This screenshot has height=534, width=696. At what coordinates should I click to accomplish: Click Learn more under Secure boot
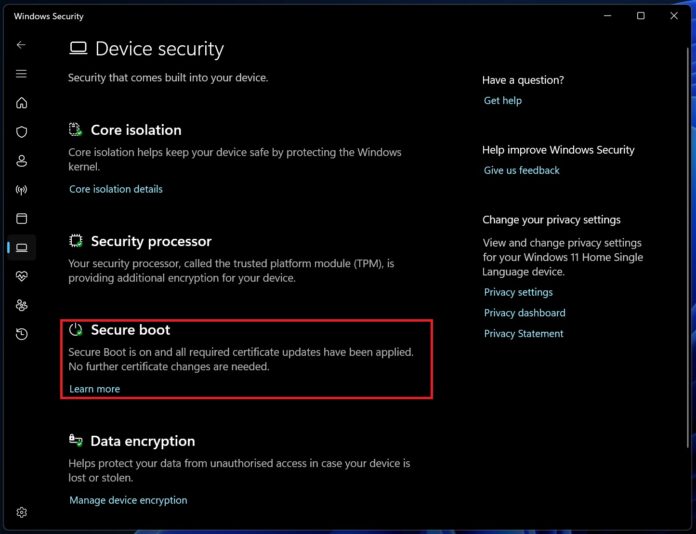95,389
